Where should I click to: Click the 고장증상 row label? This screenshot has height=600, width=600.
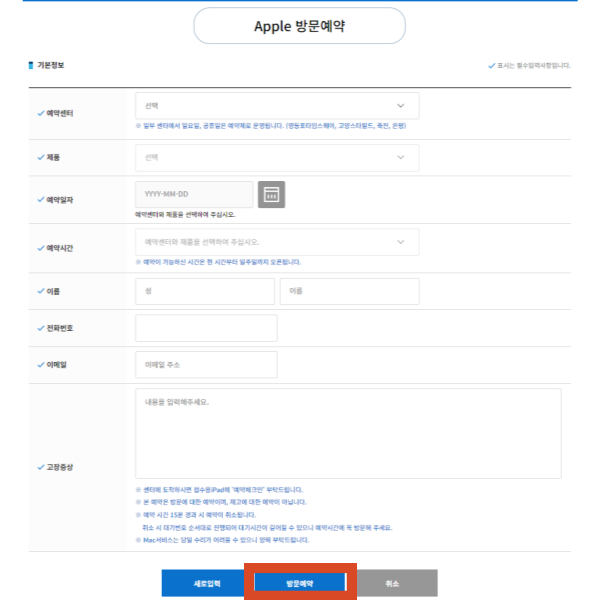tap(59, 467)
